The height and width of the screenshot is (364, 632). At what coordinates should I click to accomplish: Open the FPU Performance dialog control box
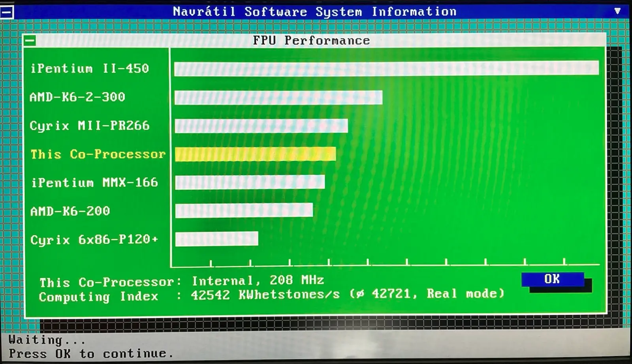click(30, 40)
